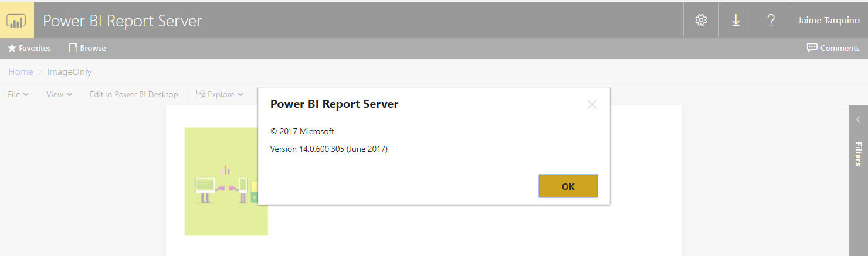The image size is (868, 256).
Task: Open the View dropdown menu
Action: click(x=59, y=94)
